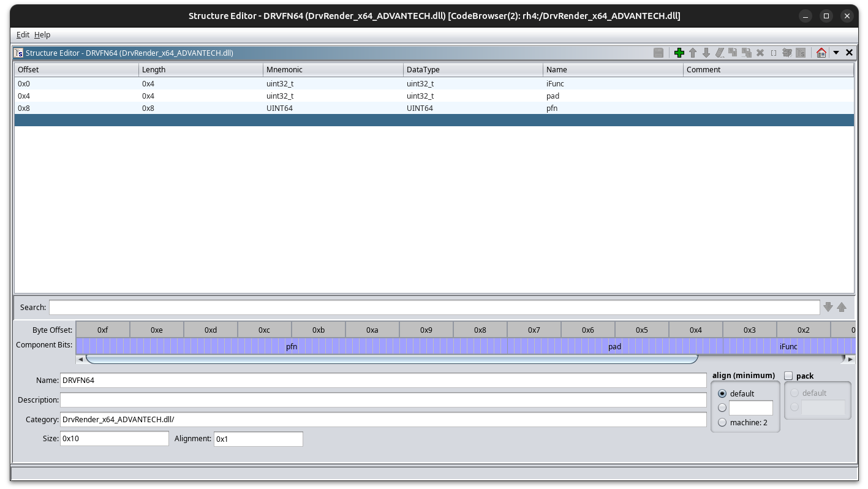
Task: Select the default align radio button
Action: 722,393
